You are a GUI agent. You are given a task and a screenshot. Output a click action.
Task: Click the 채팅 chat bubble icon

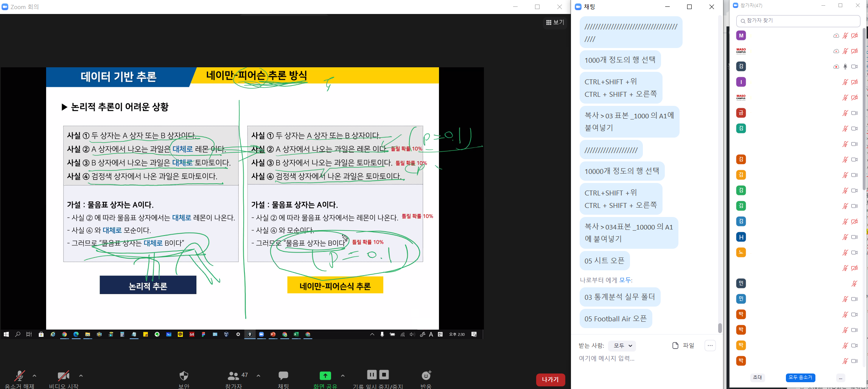coord(283,375)
